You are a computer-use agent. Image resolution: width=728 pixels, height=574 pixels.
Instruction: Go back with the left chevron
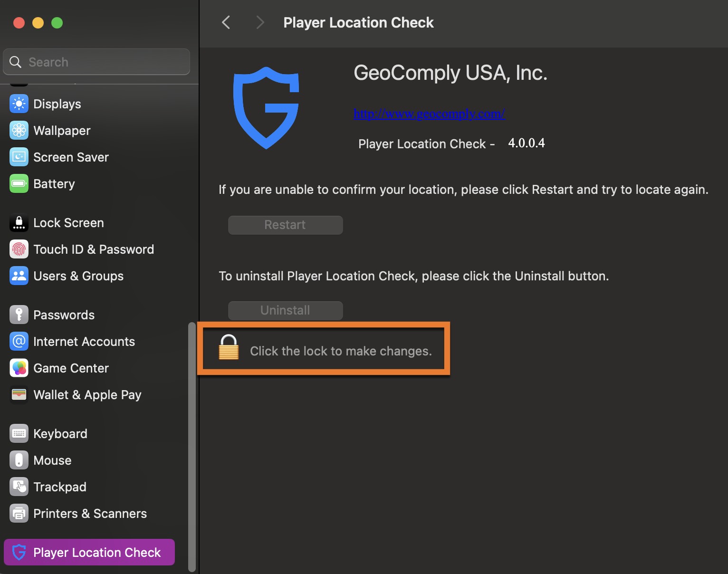(x=226, y=22)
